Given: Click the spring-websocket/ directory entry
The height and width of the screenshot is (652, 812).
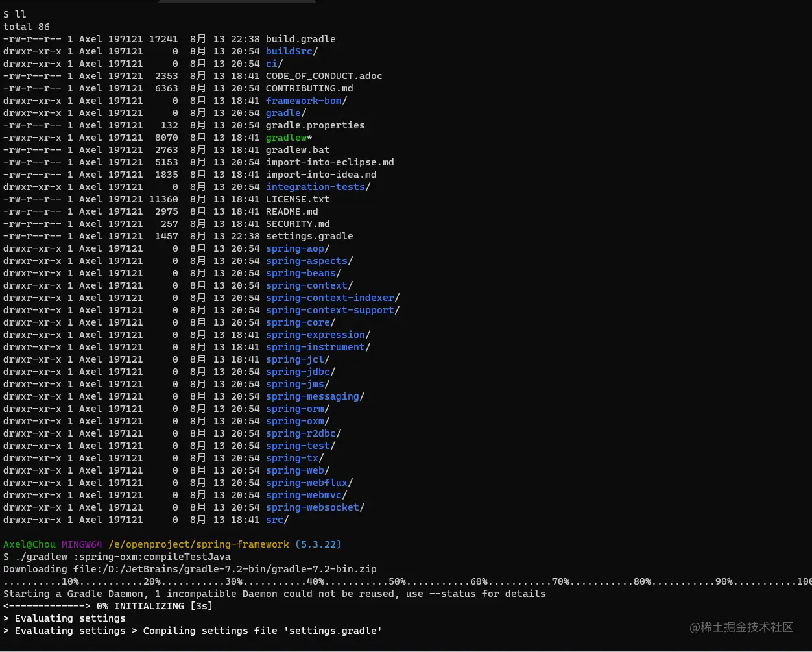Looking at the screenshot, I should pos(315,507).
